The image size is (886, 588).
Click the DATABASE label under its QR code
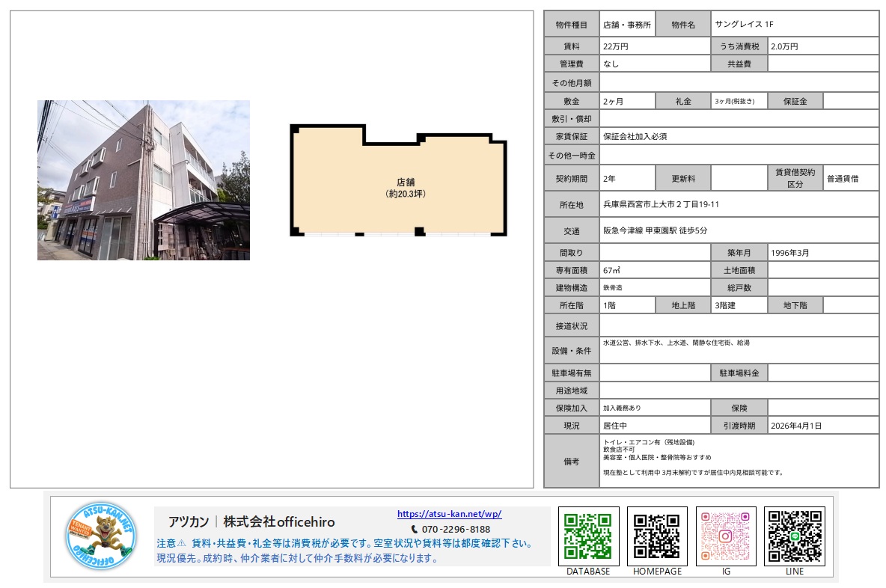(x=588, y=570)
